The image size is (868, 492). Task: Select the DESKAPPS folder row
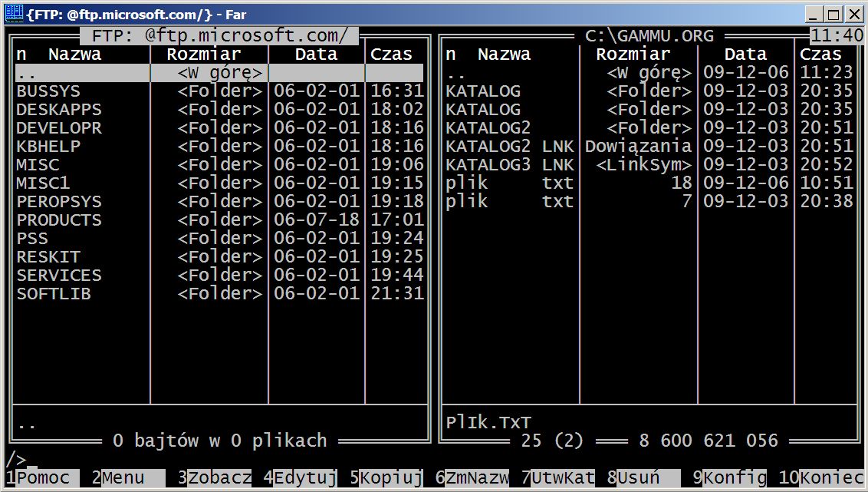coord(220,109)
